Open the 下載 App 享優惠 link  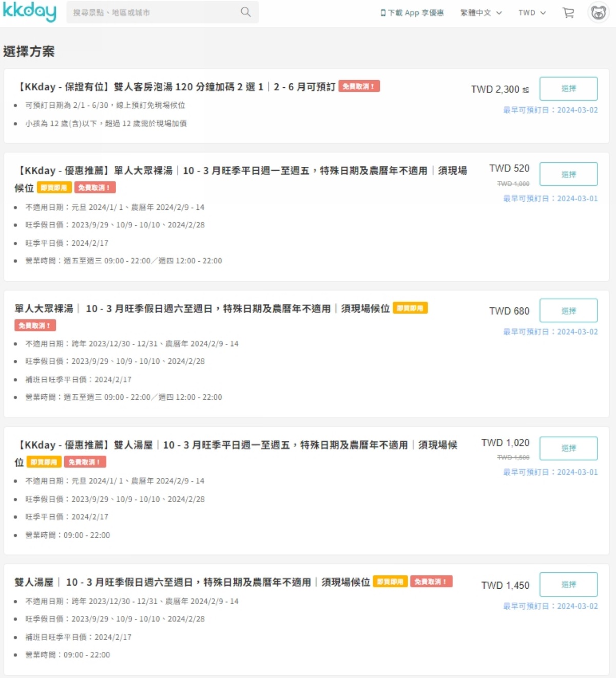[x=412, y=13]
